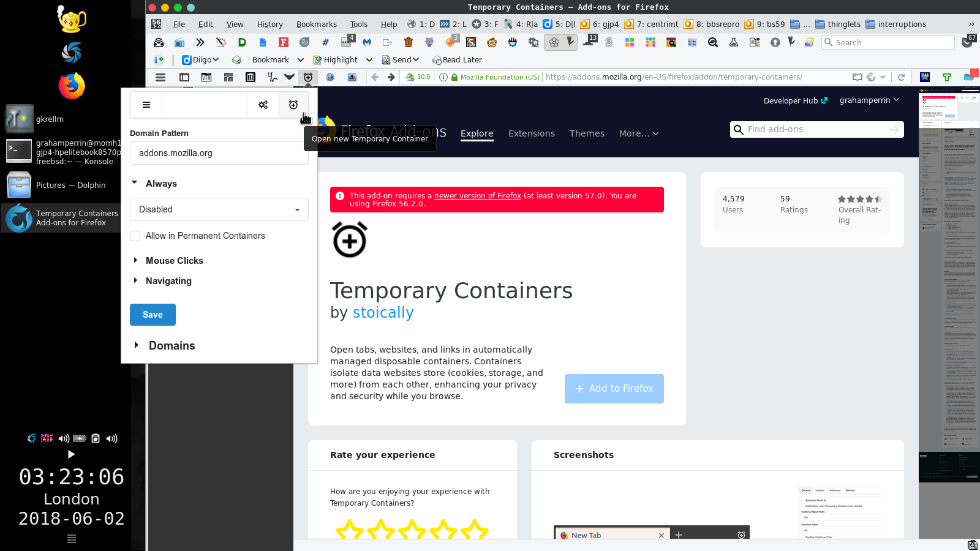Show site information via the circled i icon
Image resolution: width=980 pixels, height=551 pixels.
(443, 77)
